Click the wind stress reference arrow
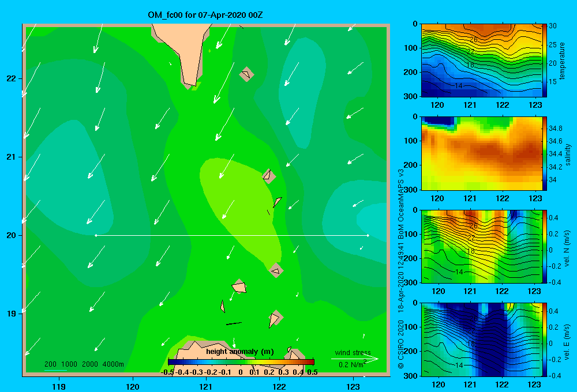 355,359
